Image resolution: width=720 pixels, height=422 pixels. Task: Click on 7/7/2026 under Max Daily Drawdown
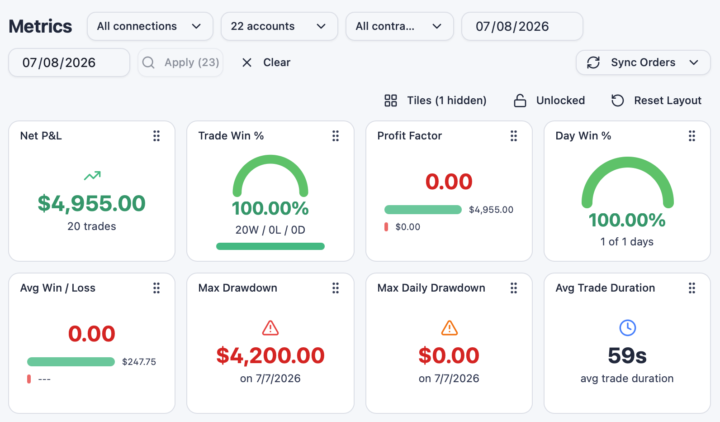point(449,378)
